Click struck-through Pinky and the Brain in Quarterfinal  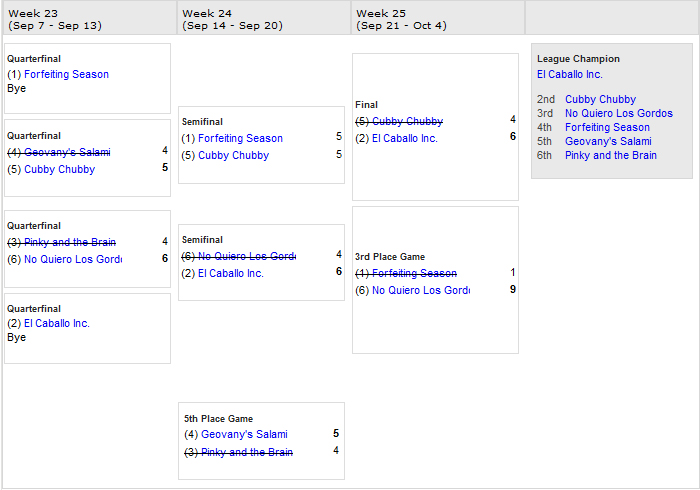(x=70, y=242)
